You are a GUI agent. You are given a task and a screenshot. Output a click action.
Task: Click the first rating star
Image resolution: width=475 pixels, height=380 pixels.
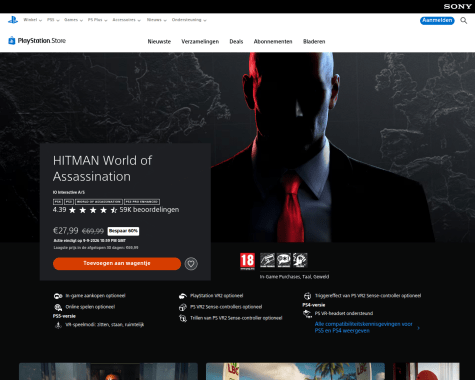click(x=72, y=210)
